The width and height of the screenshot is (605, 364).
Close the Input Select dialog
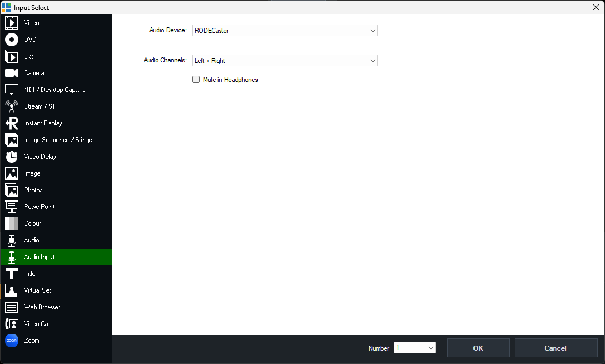(x=596, y=7)
